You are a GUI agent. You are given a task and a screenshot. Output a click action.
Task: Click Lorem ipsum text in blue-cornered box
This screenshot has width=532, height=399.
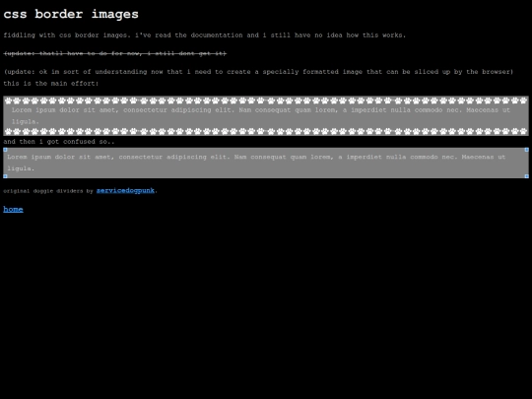tap(256, 163)
